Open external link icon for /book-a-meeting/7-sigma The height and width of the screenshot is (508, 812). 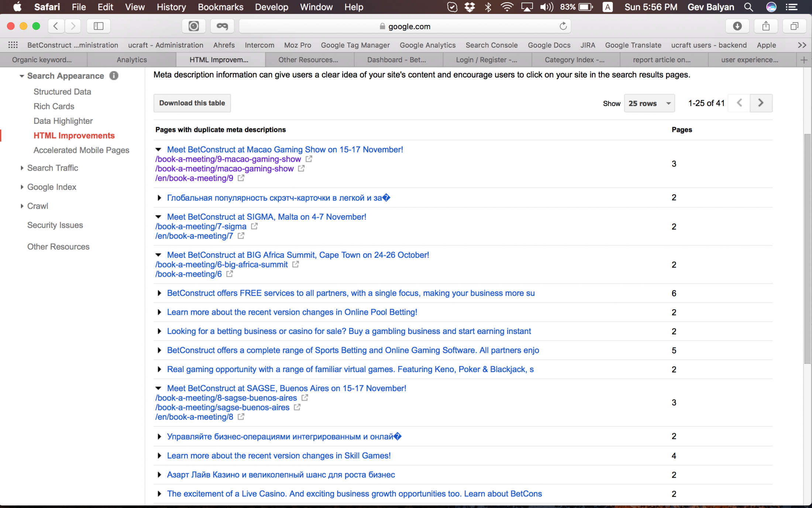254,226
